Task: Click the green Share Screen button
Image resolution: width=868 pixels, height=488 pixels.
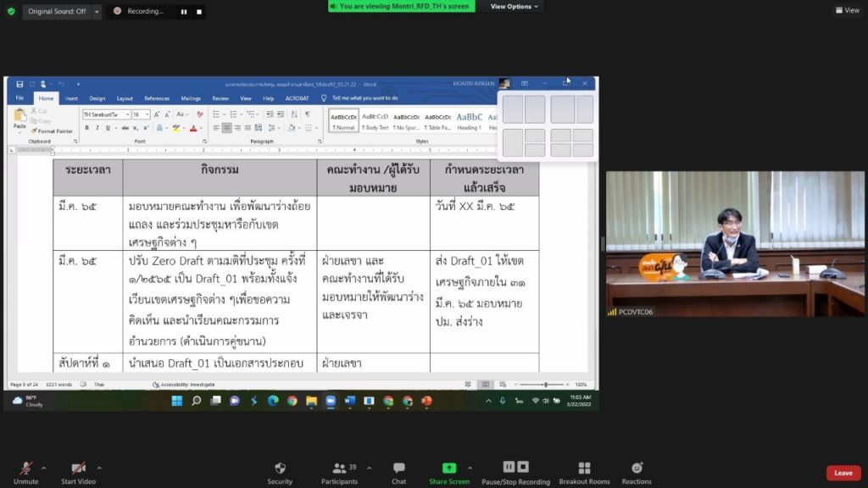Action: (x=449, y=474)
